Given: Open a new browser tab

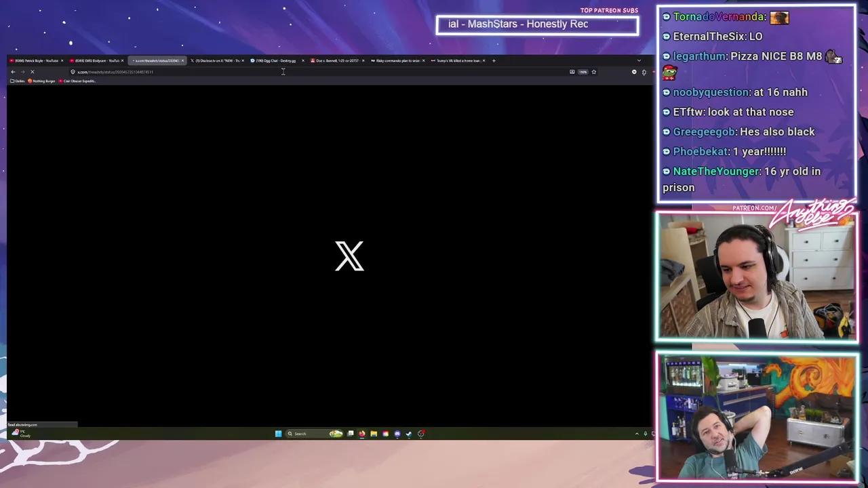Looking at the screenshot, I should click(x=494, y=60).
